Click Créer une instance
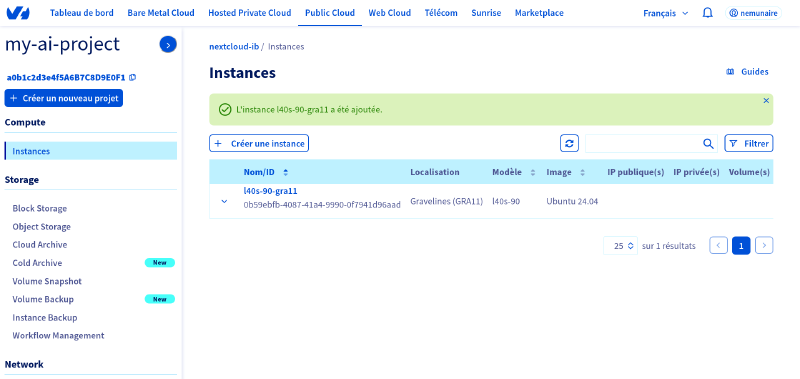 (259, 143)
